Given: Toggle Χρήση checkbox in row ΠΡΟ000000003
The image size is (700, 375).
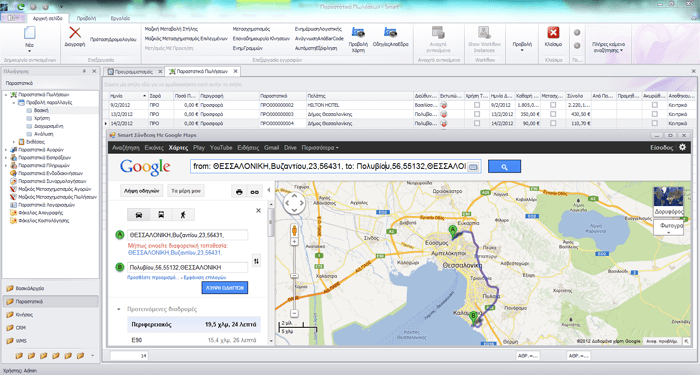Looking at the screenshot, I should (477, 114).
